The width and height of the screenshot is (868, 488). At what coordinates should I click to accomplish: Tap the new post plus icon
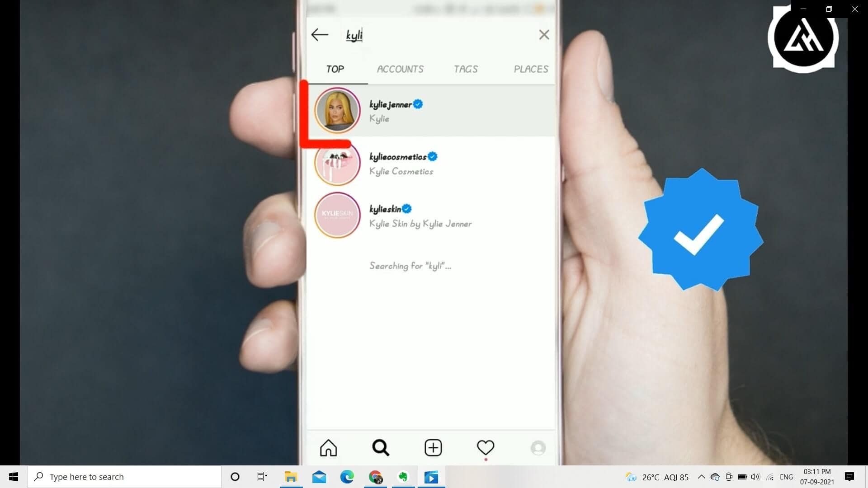433,448
